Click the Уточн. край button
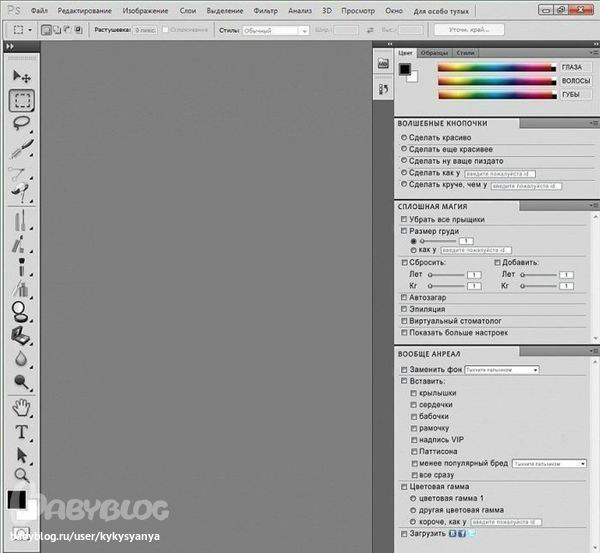 tap(469, 29)
